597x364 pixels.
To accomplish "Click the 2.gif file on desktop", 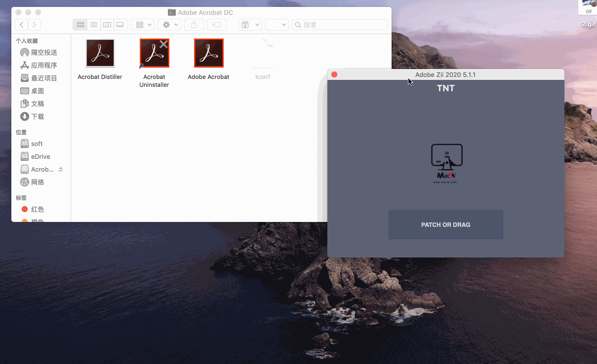I will (588, 14).
